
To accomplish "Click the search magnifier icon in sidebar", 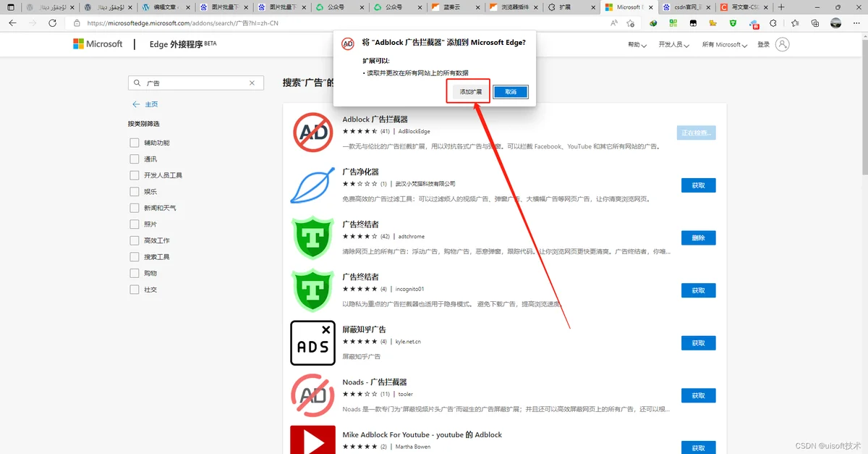I will click(x=137, y=83).
